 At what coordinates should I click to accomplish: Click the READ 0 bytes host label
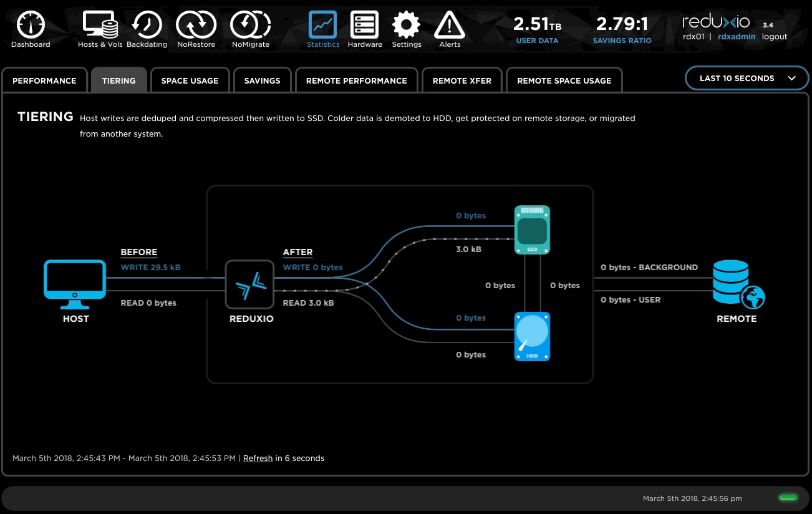click(148, 303)
